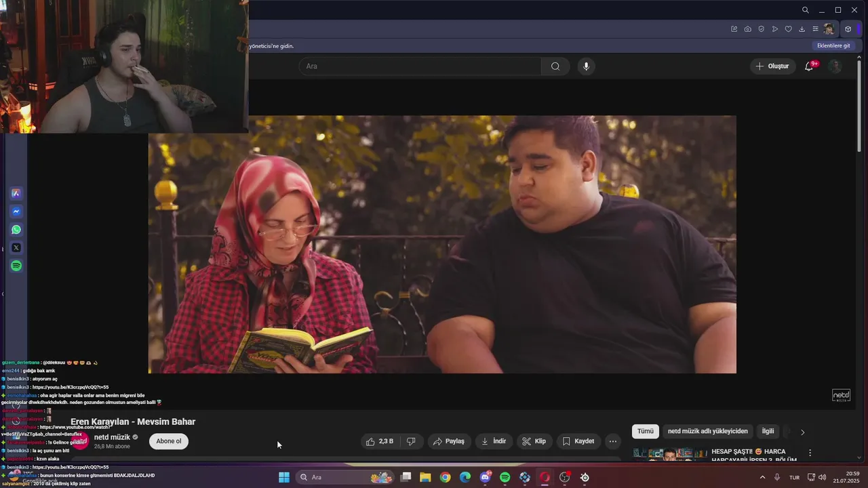Image resolution: width=868 pixels, height=488 pixels.
Task: Open Spotify from taskbar
Action: [x=505, y=477]
